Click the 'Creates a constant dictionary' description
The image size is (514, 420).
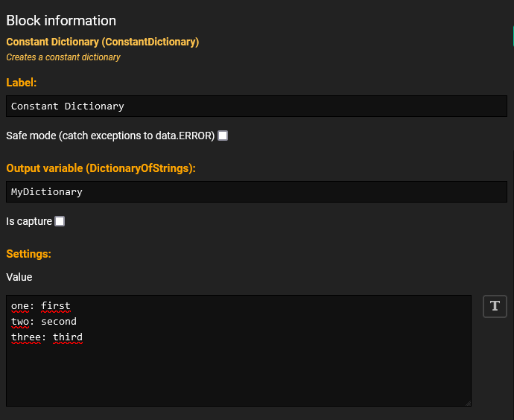(63, 57)
